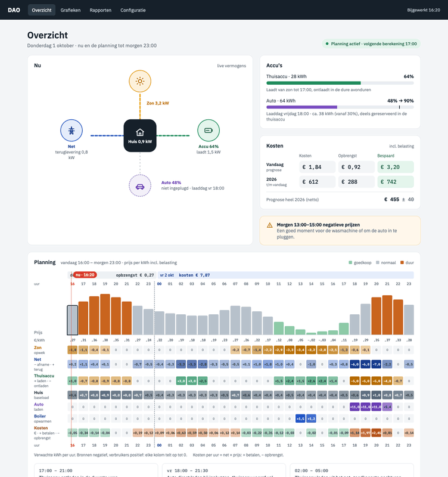Image resolution: width=448 pixels, height=477 pixels.
Task: Click the Bijgewerkt 16:20 text
Action: click(424, 10)
